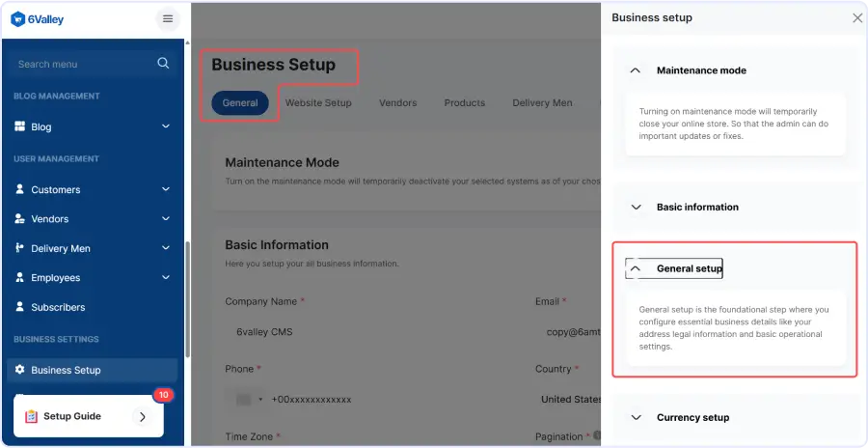This screenshot has height=448, width=868.
Task: Expand the Currency setup section
Action: point(636,417)
